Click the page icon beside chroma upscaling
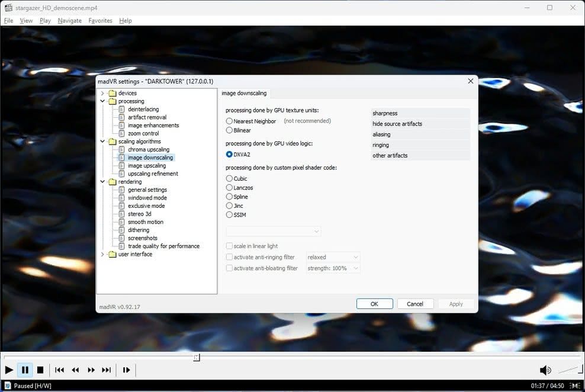The image size is (585, 392). 121,150
